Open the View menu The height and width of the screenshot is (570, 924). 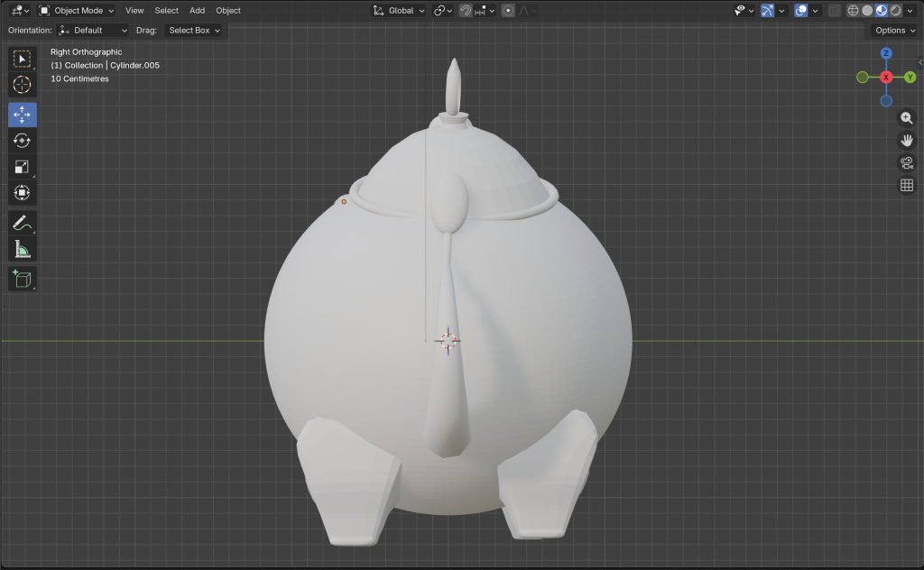coord(134,11)
